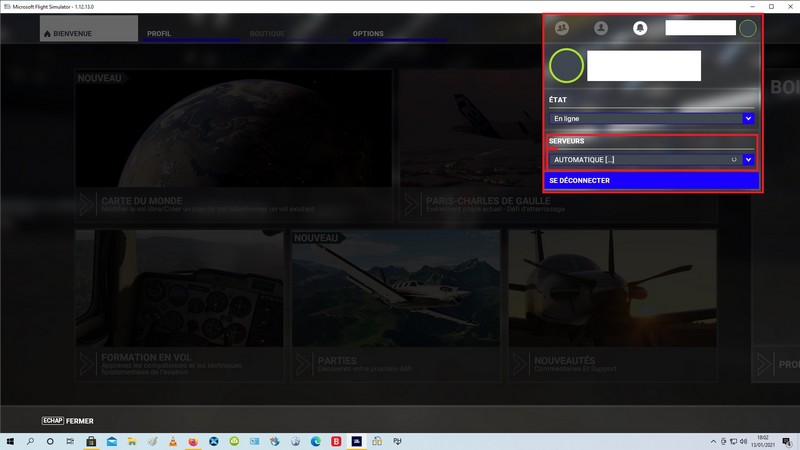Click the red B app icon on taskbar

336,441
